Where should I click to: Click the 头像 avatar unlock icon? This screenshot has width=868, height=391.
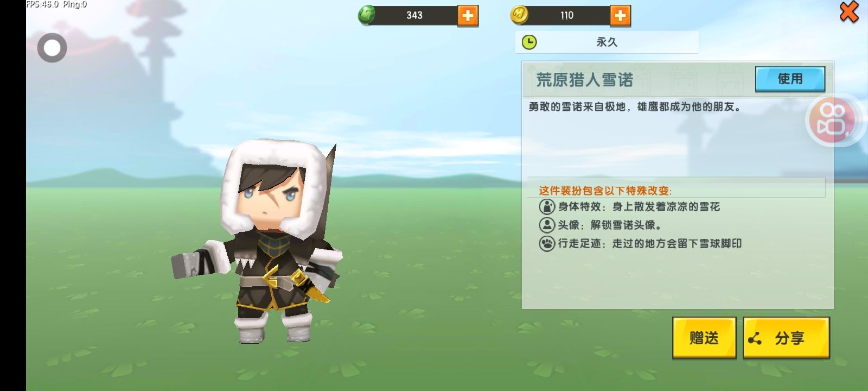pos(547,225)
